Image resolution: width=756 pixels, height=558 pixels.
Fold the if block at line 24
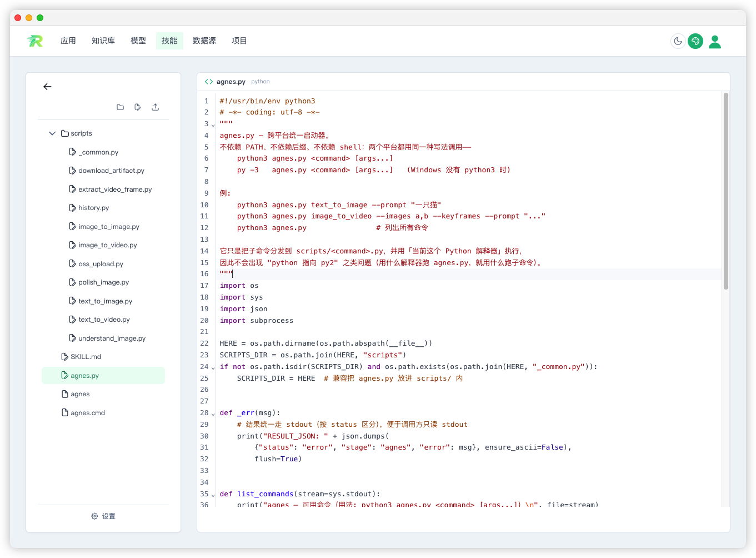pyautogui.click(x=213, y=367)
